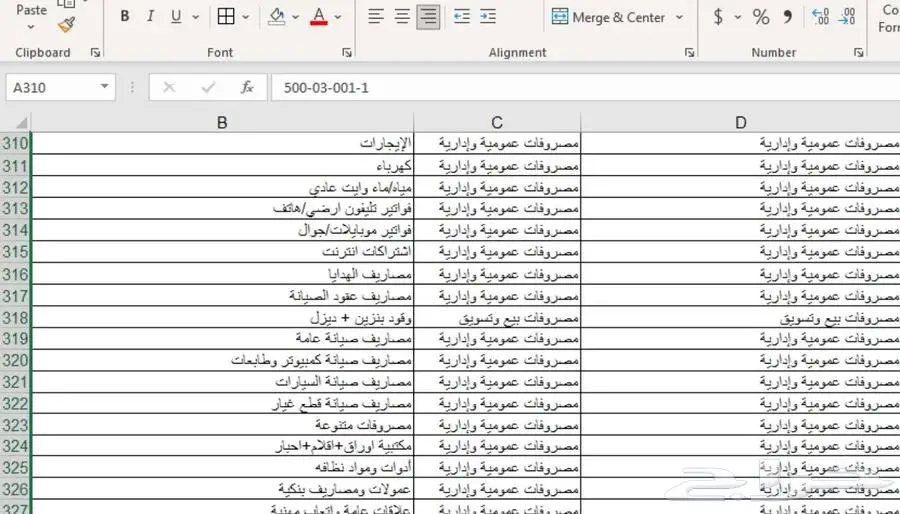The image size is (900, 514).
Task: Click the Decrease Decimal icon
Action: tap(847, 17)
